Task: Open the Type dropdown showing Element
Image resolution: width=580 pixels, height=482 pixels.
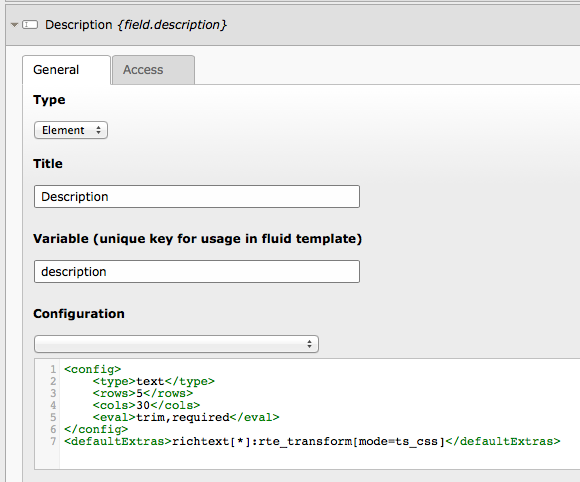Action: pos(71,130)
